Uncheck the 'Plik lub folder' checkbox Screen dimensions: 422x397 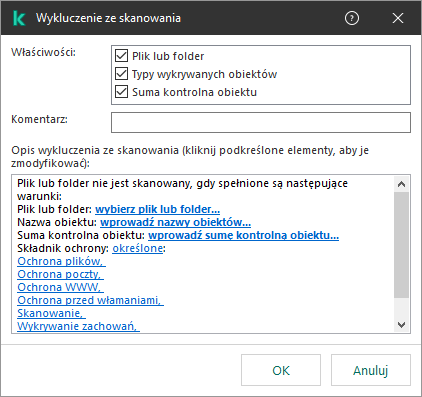coord(121,56)
